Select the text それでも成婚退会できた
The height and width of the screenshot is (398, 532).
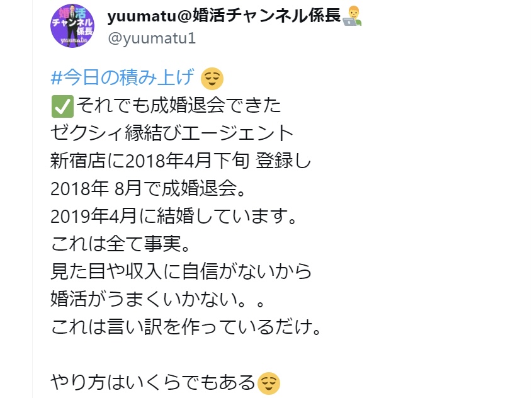[179, 105]
